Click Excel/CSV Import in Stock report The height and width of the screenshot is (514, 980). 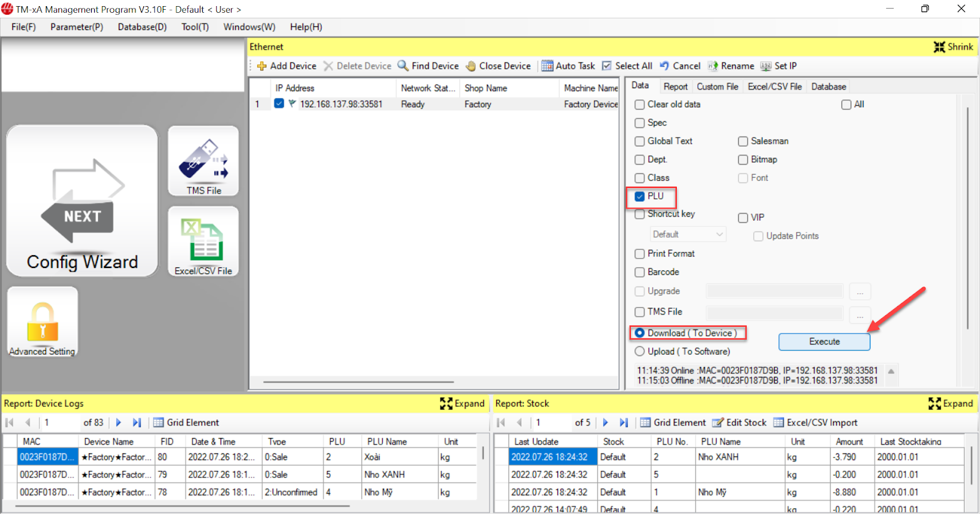(815, 422)
